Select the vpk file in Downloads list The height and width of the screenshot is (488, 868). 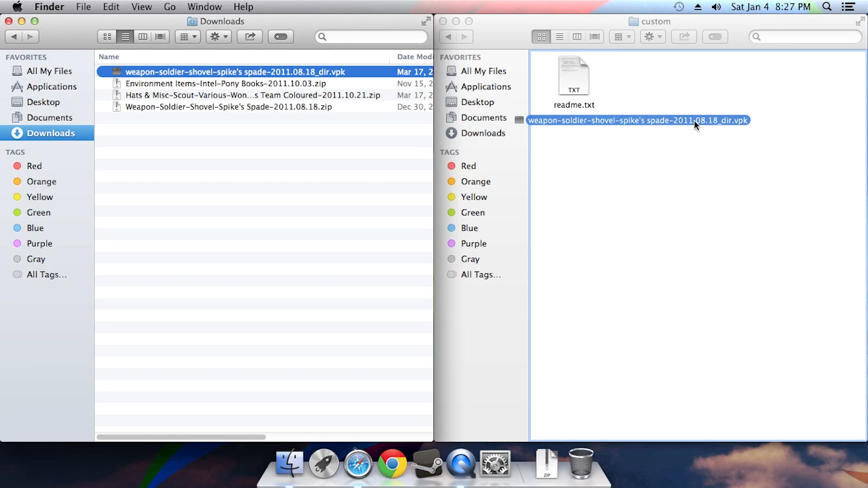pyautogui.click(x=264, y=72)
